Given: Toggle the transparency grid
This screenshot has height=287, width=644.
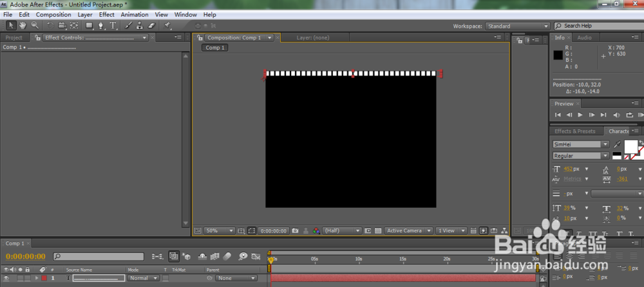Looking at the screenshot, I should 378,231.
